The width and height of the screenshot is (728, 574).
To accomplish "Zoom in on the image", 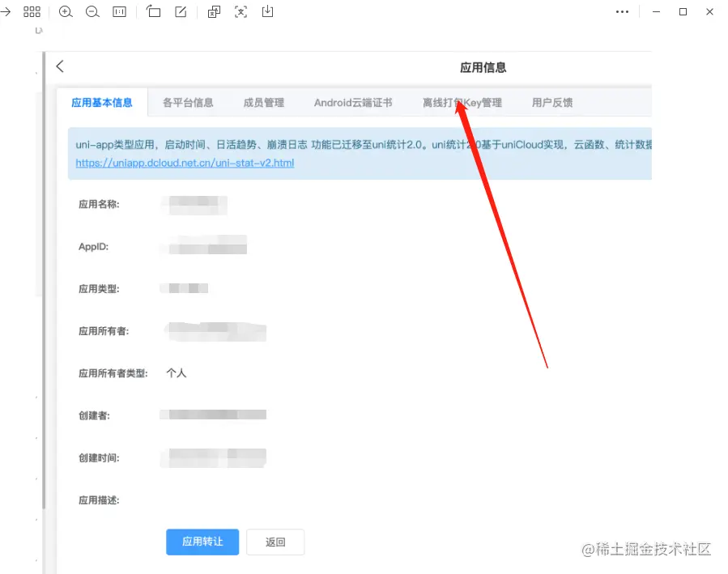I will [x=66, y=11].
